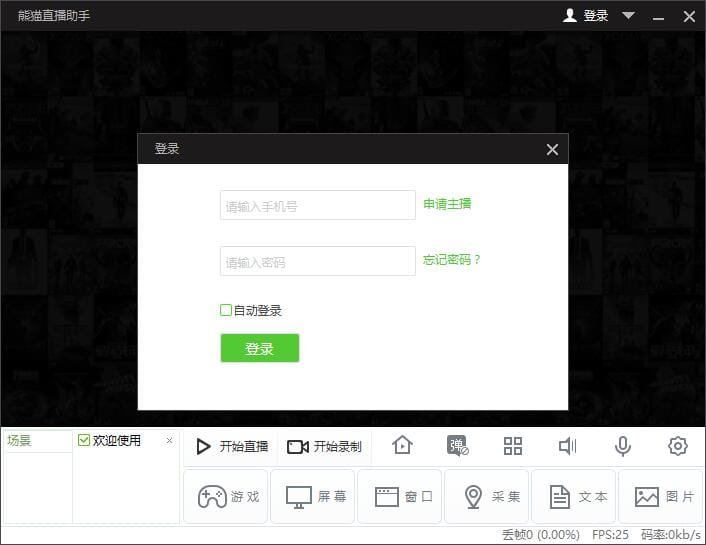Add a capture device source (采集)
706x545 pixels.
(486, 496)
